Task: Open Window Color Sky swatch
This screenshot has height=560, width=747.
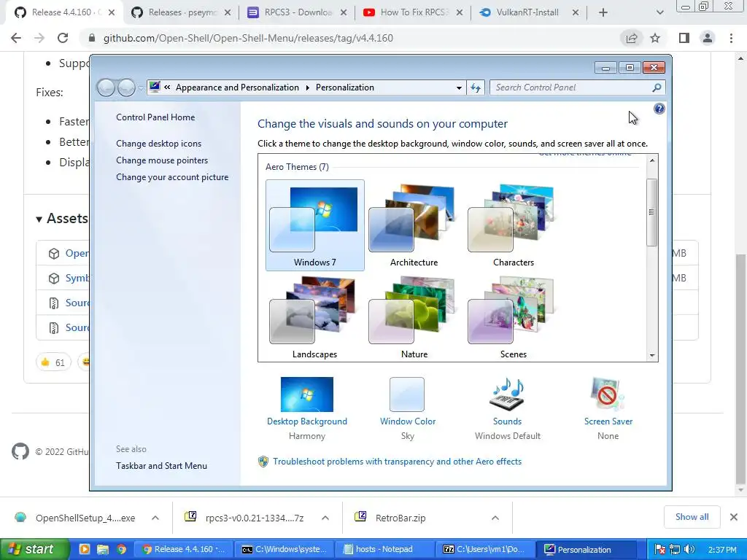Action: [x=407, y=394]
